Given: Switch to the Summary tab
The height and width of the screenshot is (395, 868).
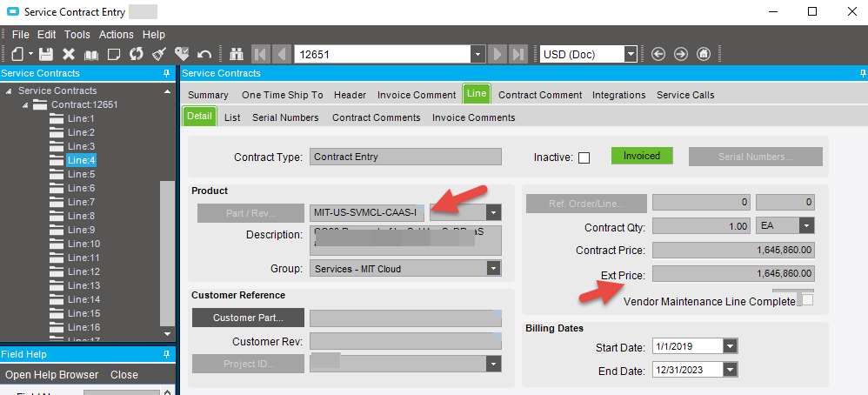Looking at the screenshot, I should point(208,95).
